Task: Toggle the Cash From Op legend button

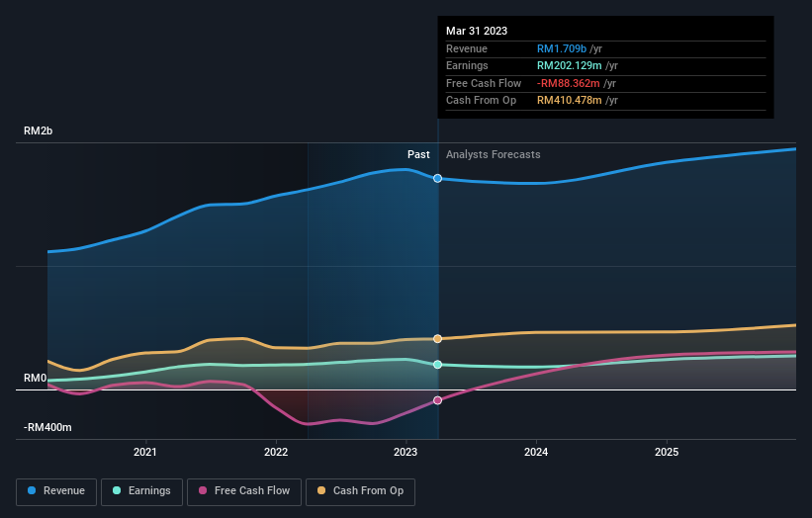Action: pyautogui.click(x=360, y=491)
